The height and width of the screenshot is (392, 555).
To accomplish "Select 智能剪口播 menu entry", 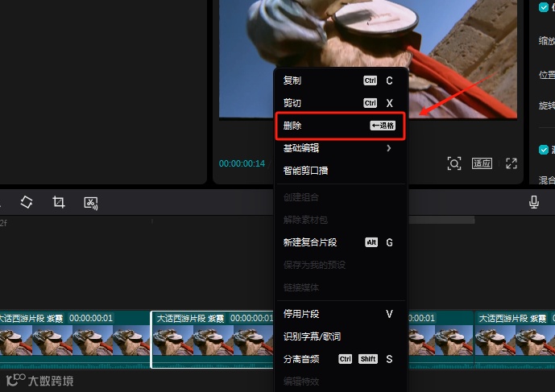I will point(341,171).
